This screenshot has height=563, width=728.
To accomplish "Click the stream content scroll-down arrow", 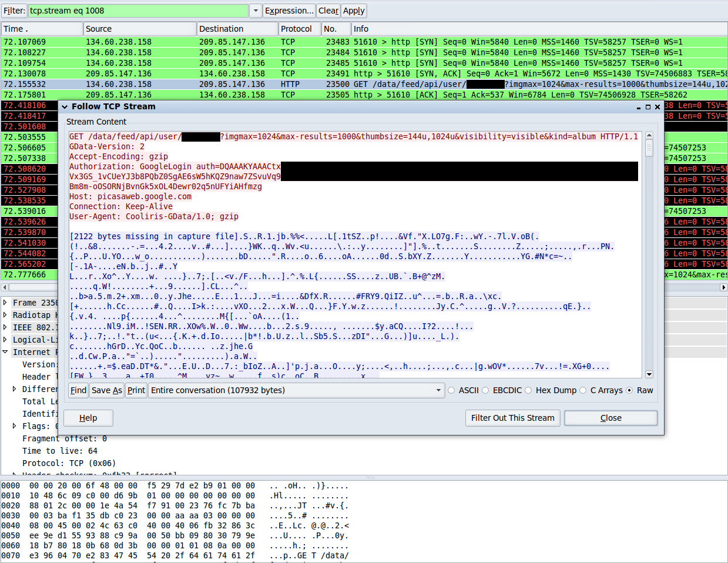I will coord(649,374).
